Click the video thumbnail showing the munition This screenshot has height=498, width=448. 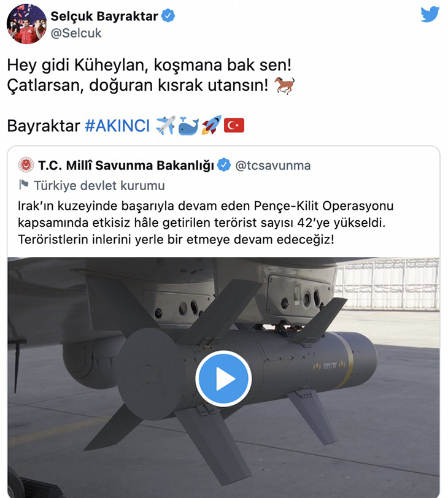[x=223, y=377]
